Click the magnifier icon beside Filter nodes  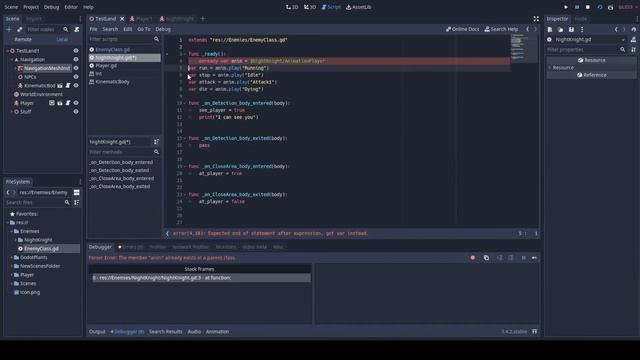tap(66, 29)
